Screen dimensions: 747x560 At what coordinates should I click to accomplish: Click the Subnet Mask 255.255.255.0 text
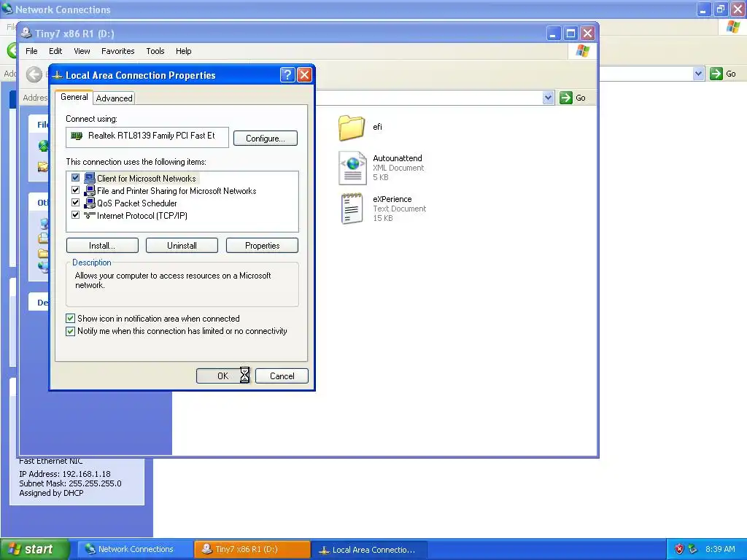[70, 483]
